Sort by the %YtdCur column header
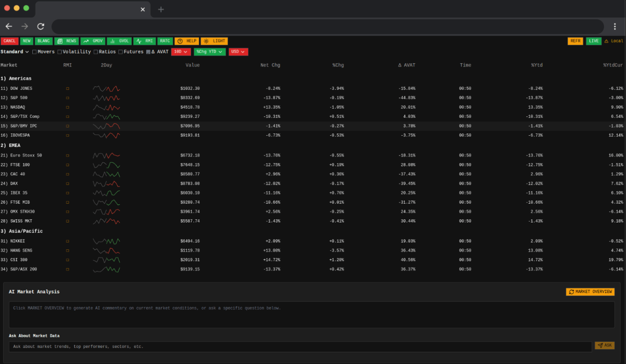 [x=613, y=65]
